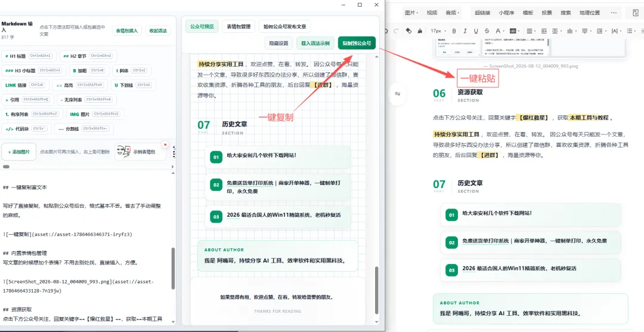This screenshot has height=332, width=644.
Task: Expand the letter spacing dropdown arrow
Action: [621, 31]
